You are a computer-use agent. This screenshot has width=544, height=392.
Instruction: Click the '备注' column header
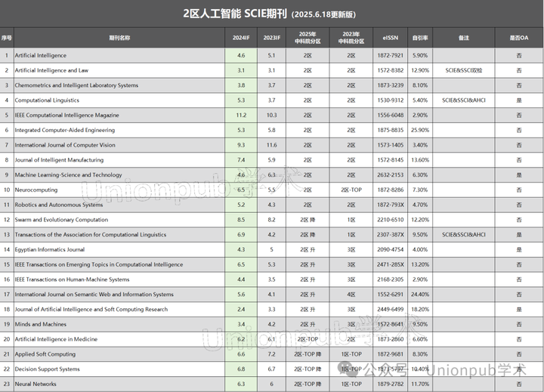coord(464,38)
